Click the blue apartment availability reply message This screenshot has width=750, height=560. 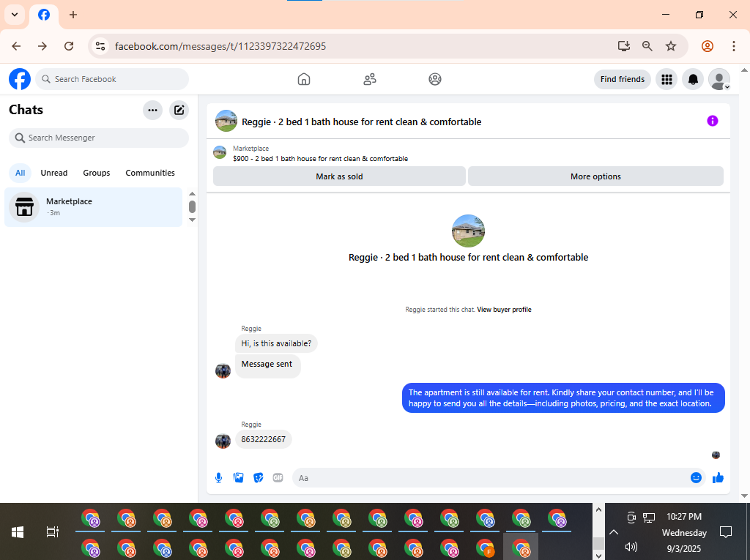coord(563,398)
